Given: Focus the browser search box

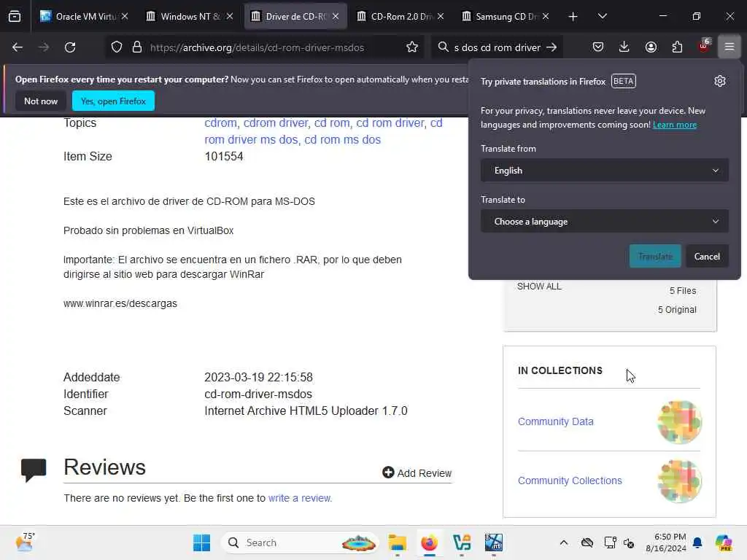Looking at the screenshot, I should (x=498, y=47).
